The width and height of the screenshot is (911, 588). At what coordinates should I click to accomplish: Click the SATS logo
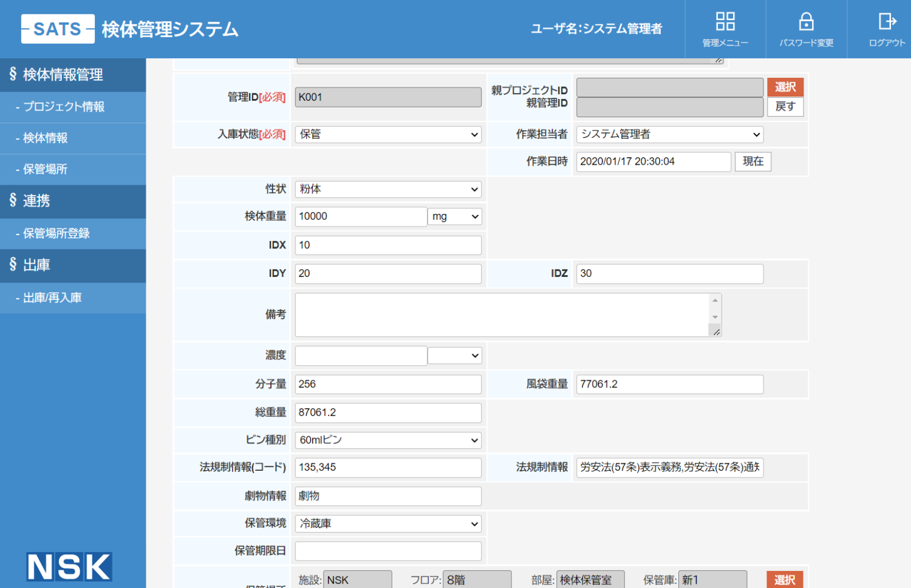point(58,29)
